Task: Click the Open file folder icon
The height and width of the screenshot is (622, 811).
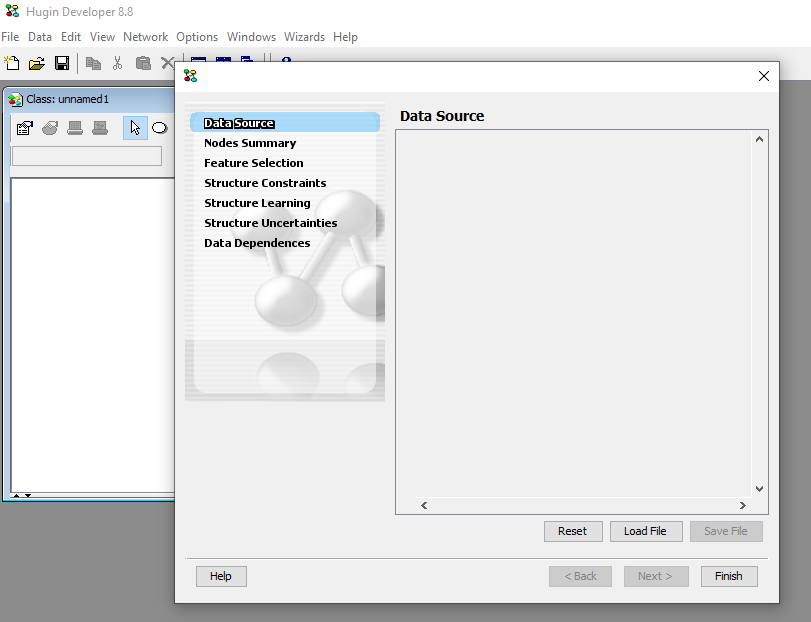Action: (x=37, y=63)
